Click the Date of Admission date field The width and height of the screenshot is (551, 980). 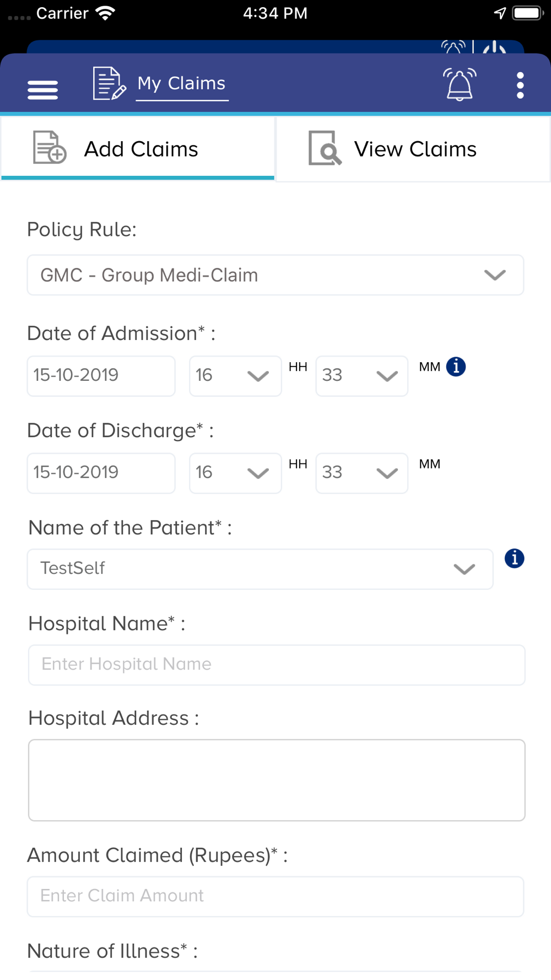pos(101,376)
